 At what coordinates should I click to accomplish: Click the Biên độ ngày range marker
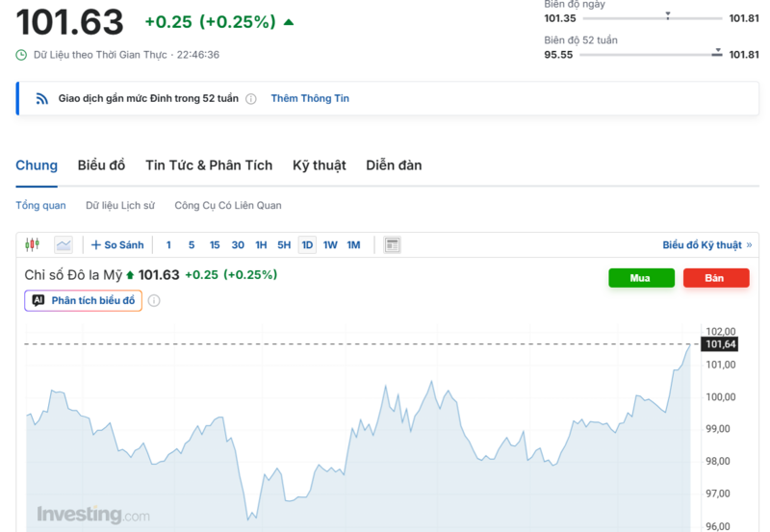click(x=668, y=15)
